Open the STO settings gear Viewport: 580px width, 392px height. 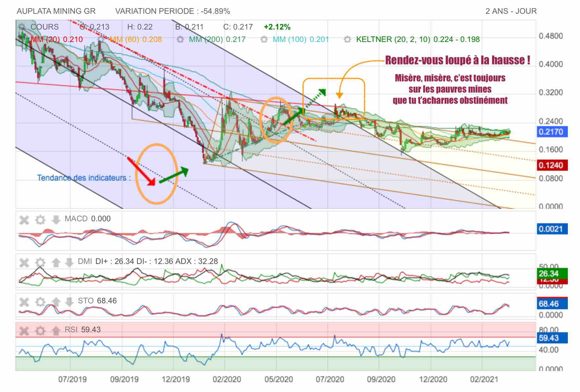tap(40, 302)
